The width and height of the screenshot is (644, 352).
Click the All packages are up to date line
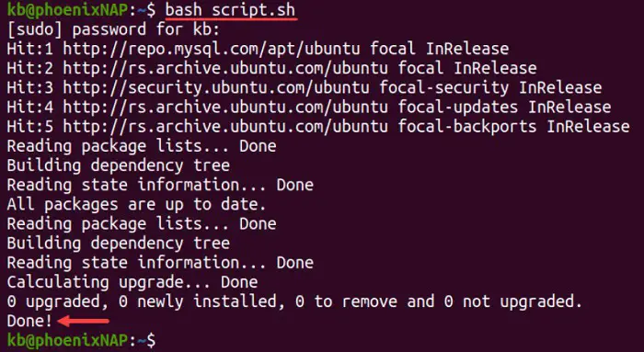coord(136,204)
